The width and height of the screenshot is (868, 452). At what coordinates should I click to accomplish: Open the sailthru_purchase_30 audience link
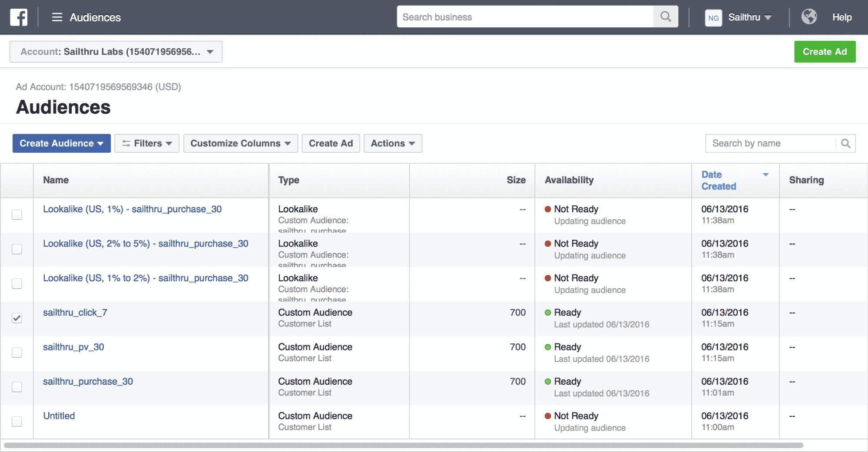(x=88, y=382)
